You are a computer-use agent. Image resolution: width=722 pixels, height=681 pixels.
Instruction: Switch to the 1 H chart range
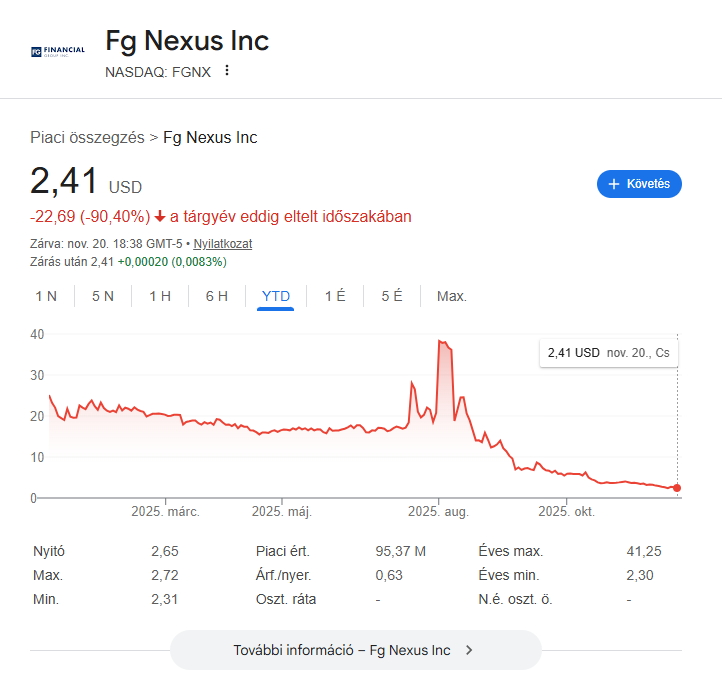(x=160, y=296)
